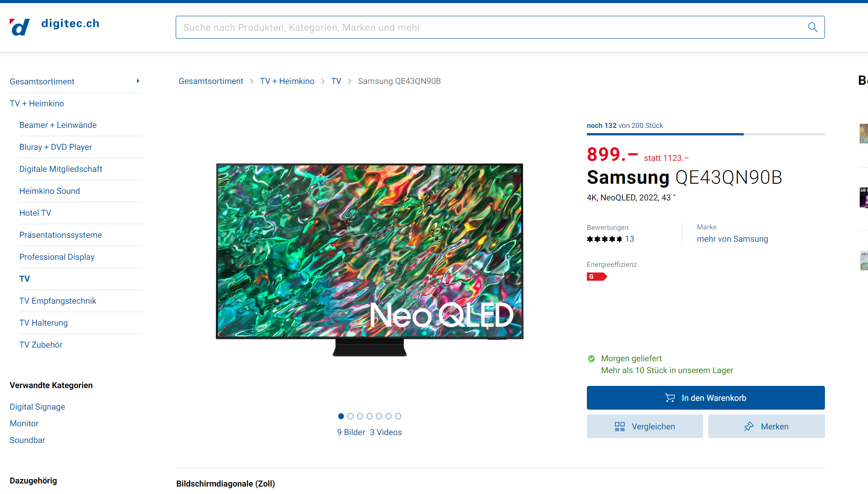The width and height of the screenshot is (868, 494).
Task: Open TV Halterung category in sidebar
Action: (x=43, y=323)
